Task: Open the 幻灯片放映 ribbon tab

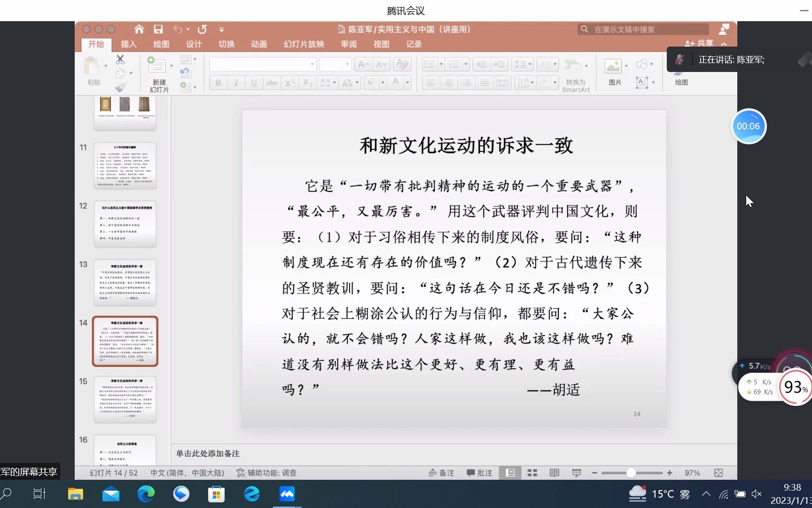Action: pyautogui.click(x=304, y=44)
